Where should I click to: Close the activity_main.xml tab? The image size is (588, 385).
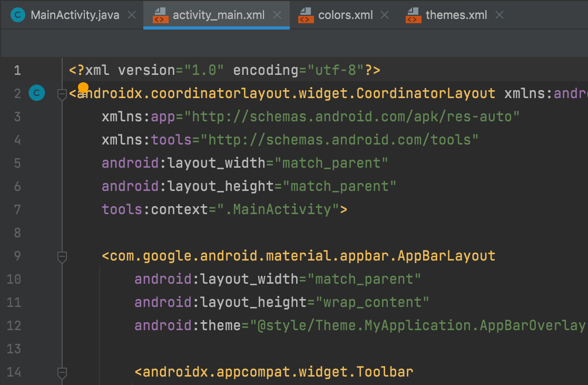pyautogui.click(x=278, y=15)
